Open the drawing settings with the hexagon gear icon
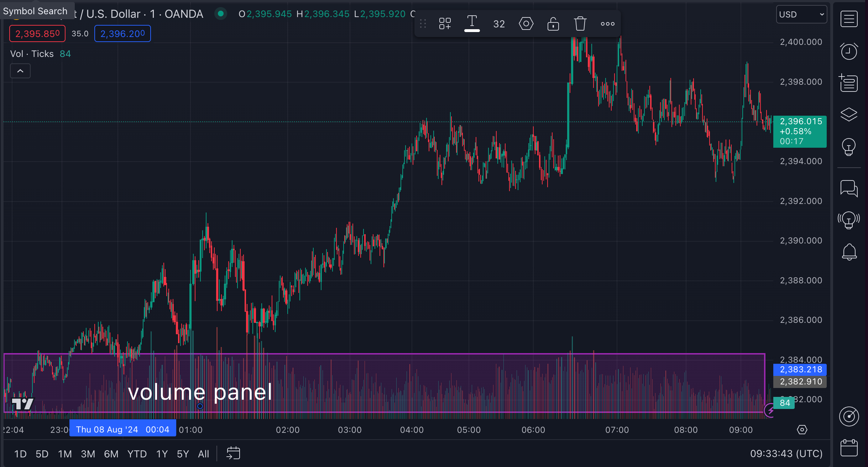The image size is (868, 467). [526, 23]
